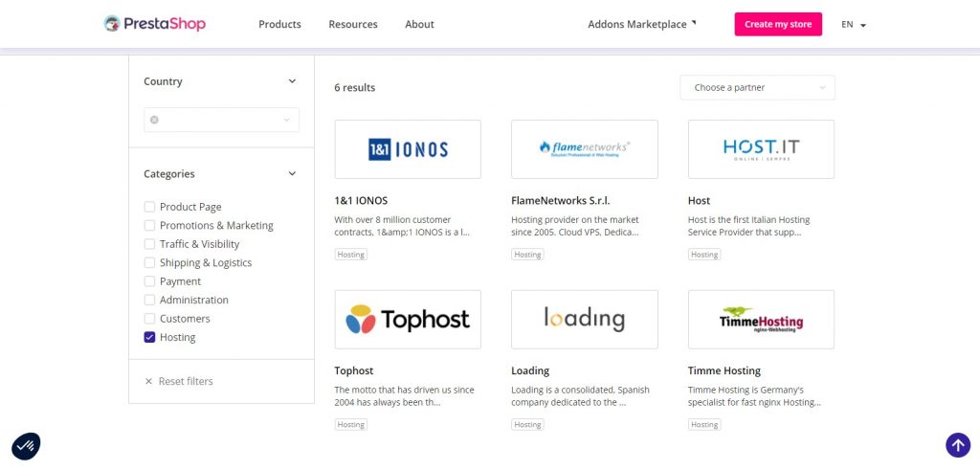
Task: Click the 1&1 IONOS partner title
Action: (x=361, y=201)
